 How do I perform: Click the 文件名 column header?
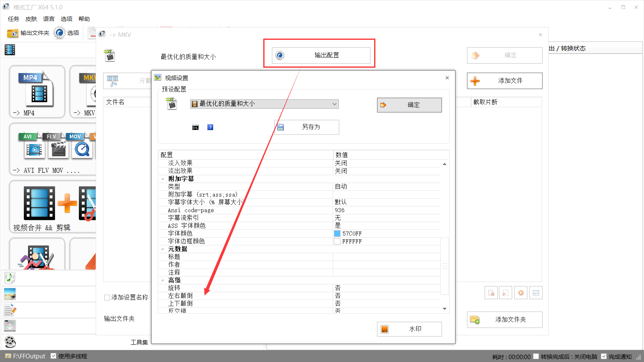point(127,102)
